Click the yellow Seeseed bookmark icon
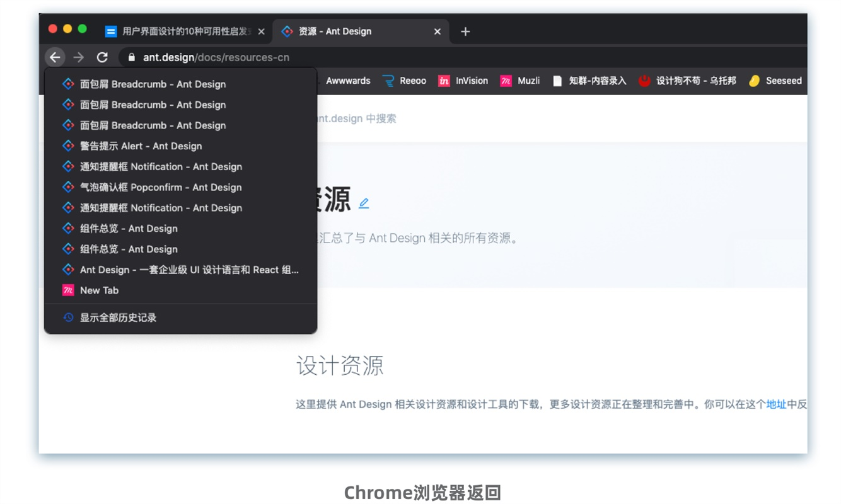Image resolution: width=841 pixels, height=504 pixels. (754, 81)
